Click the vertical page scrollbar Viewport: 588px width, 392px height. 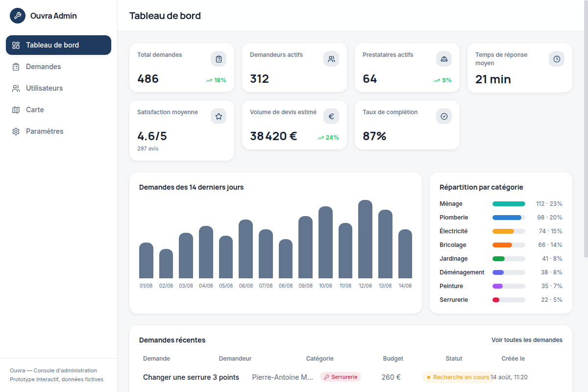point(586,130)
